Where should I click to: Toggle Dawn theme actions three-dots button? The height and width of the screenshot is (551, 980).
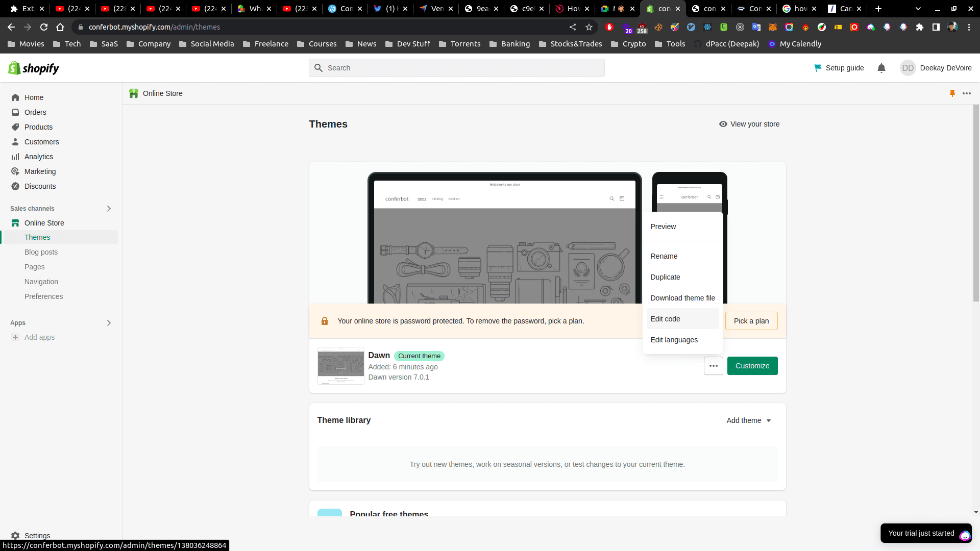point(713,366)
